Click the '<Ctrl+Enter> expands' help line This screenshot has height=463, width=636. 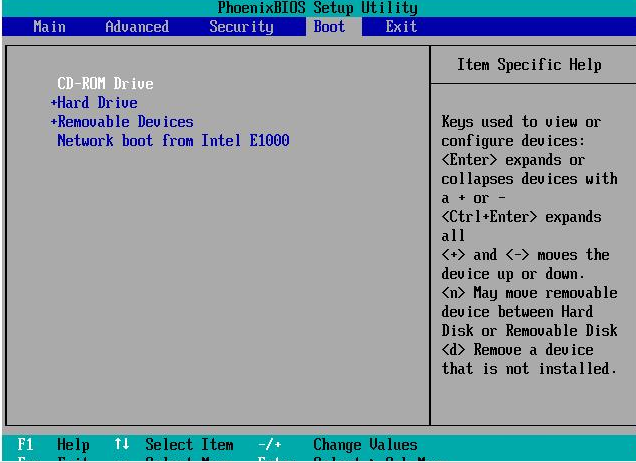click(x=521, y=217)
